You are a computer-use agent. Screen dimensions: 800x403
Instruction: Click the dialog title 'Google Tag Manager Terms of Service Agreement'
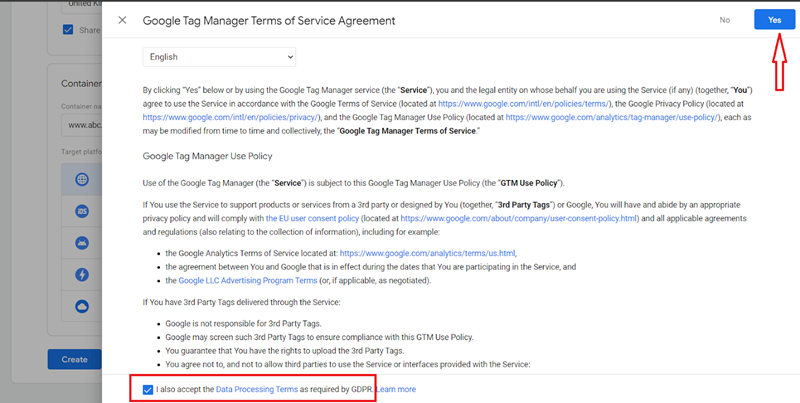(269, 21)
